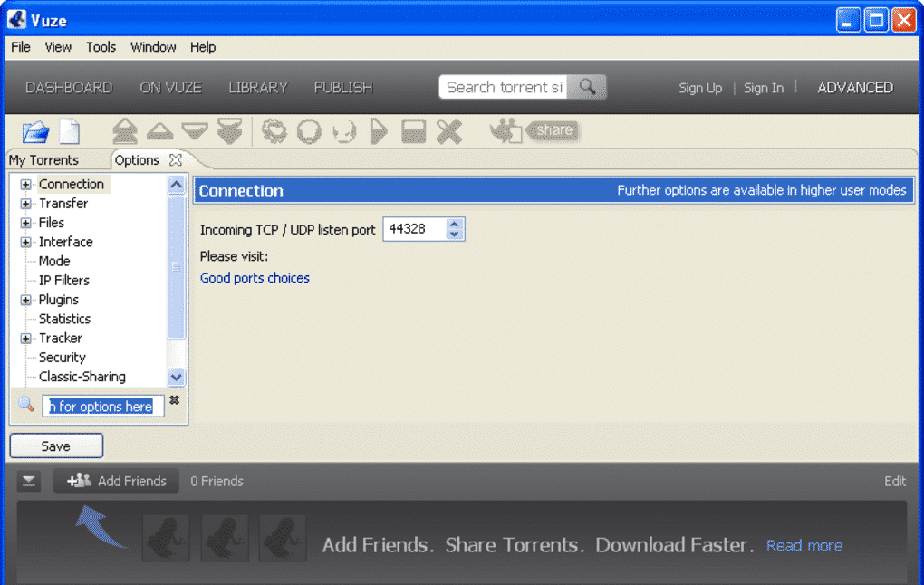Click the move-to-bottom toolbar arrow
This screenshot has height=585, width=924.
click(229, 132)
